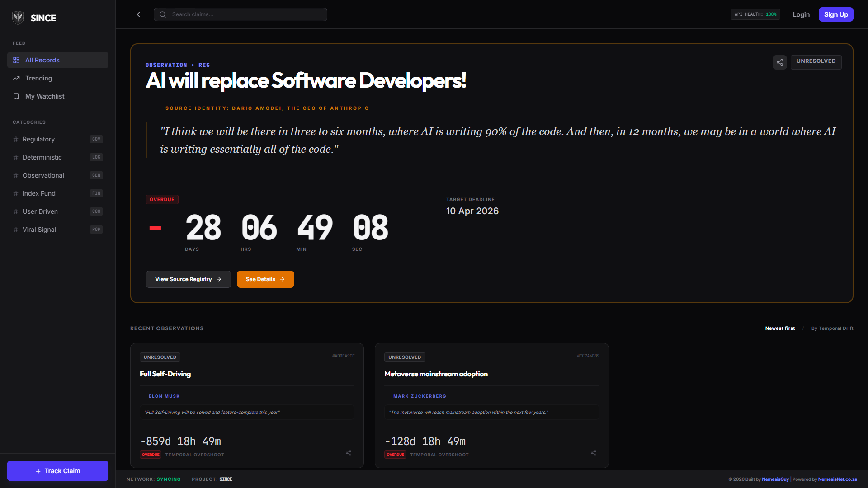This screenshot has height=488, width=868.
Task: Click View Source Registry button
Action: point(189,279)
